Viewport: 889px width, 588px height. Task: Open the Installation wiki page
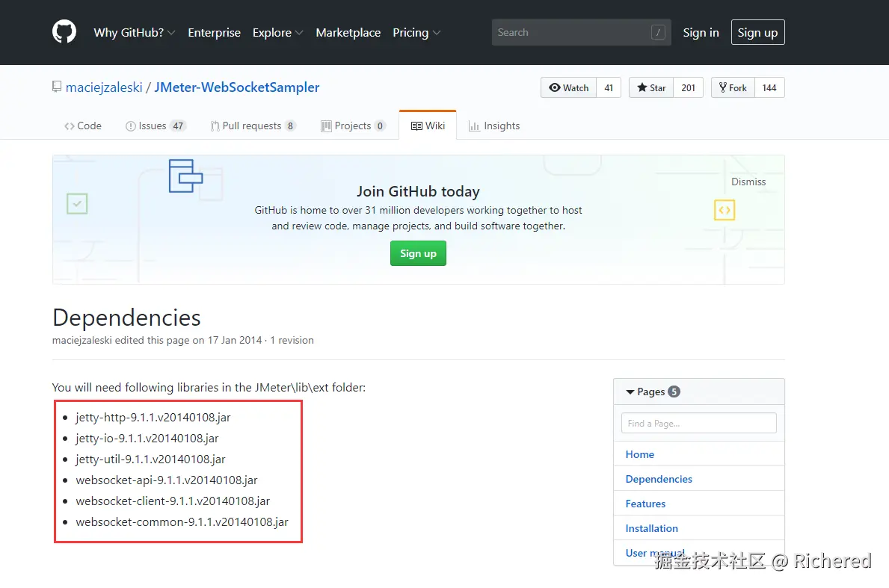click(x=651, y=528)
